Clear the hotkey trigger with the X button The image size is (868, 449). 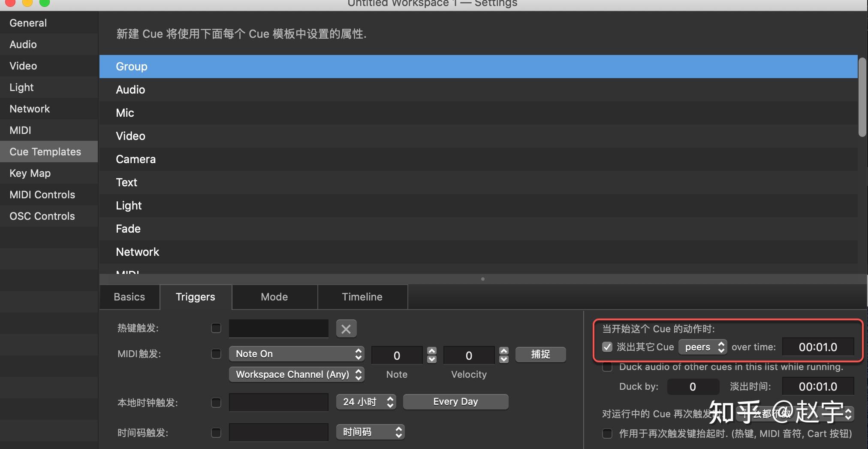346,328
